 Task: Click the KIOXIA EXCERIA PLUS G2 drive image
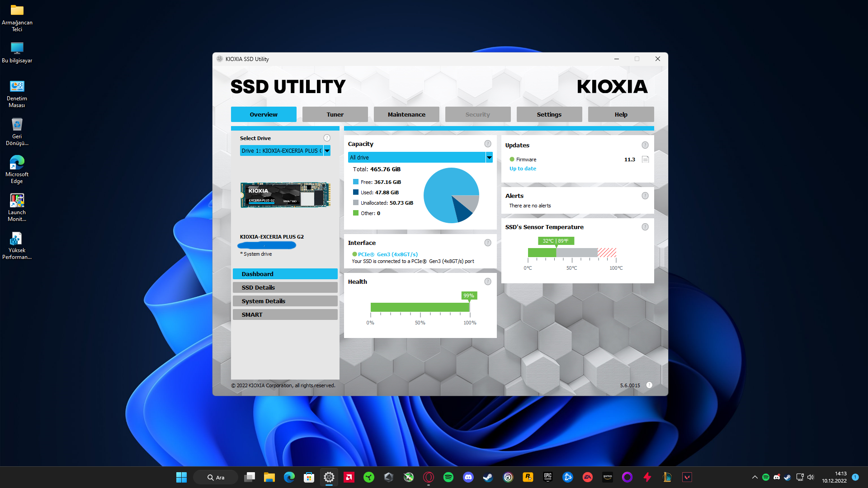(285, 195)
